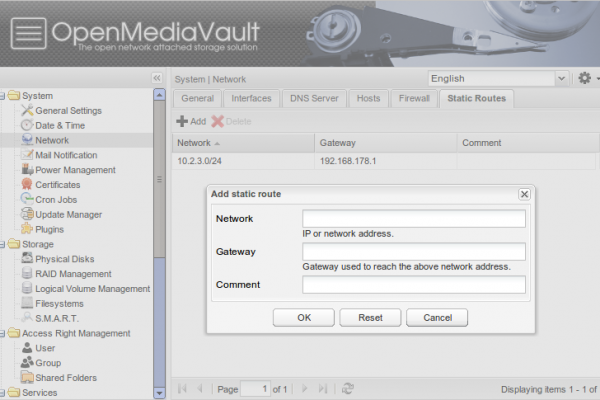Viewport: 600px width, 400px height.
Task: Sort by the Network column header
Action: click(x=243, y=143)
